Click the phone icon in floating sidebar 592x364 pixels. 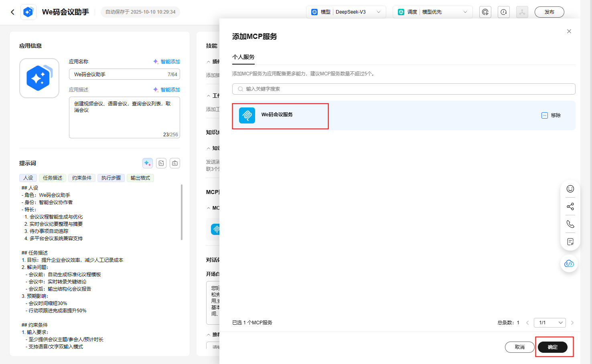pyautogui.click(x=570, y=224)
